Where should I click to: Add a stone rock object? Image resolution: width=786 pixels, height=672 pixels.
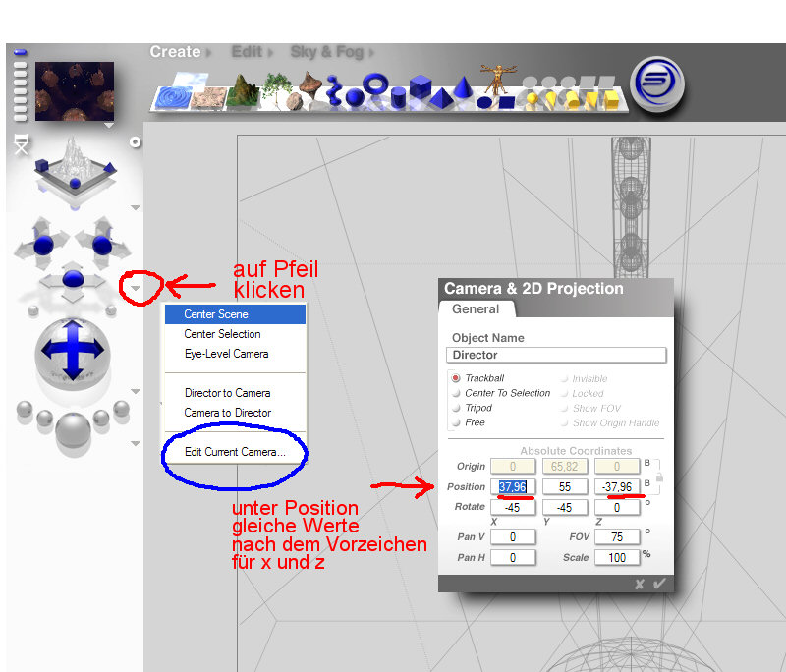pos(295,102)
